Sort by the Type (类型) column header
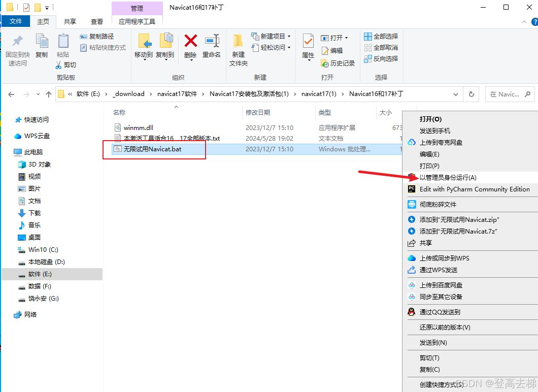The height and width of the screenshot is (392, 538). (325, 113)
